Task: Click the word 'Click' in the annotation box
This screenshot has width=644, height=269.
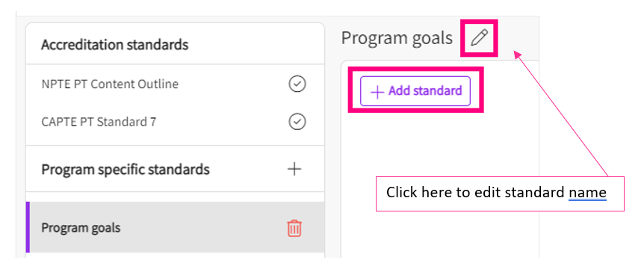Action: (x=403, y=193)
